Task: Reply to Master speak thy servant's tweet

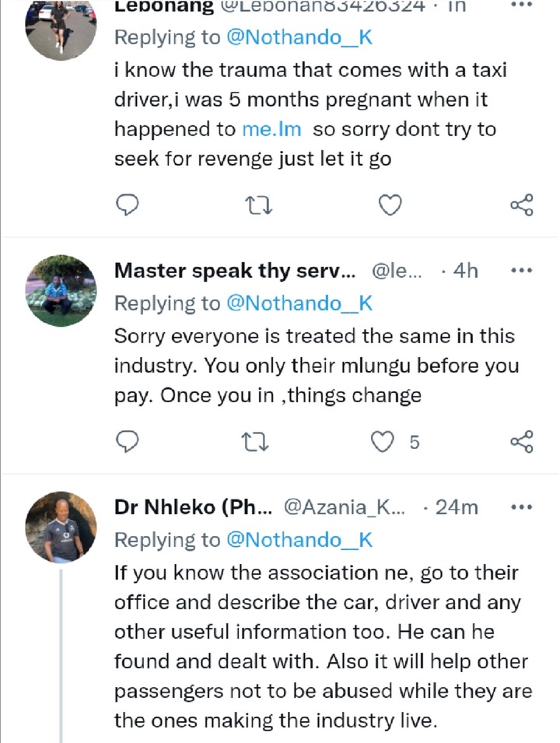Action: click(x=128, y=442)
